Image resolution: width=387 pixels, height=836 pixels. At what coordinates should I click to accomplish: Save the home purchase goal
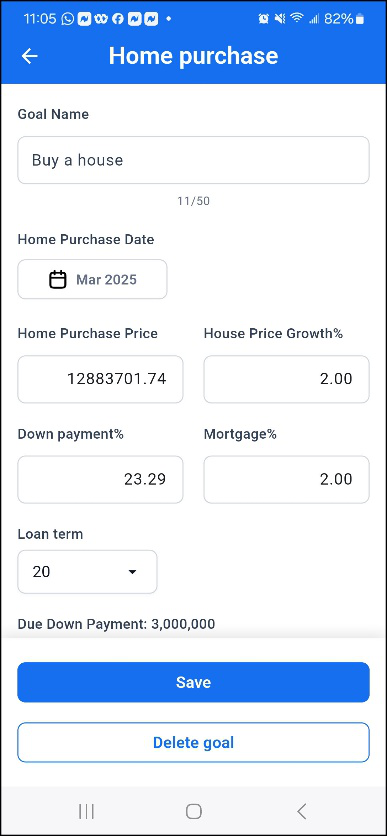coord(194,682)
